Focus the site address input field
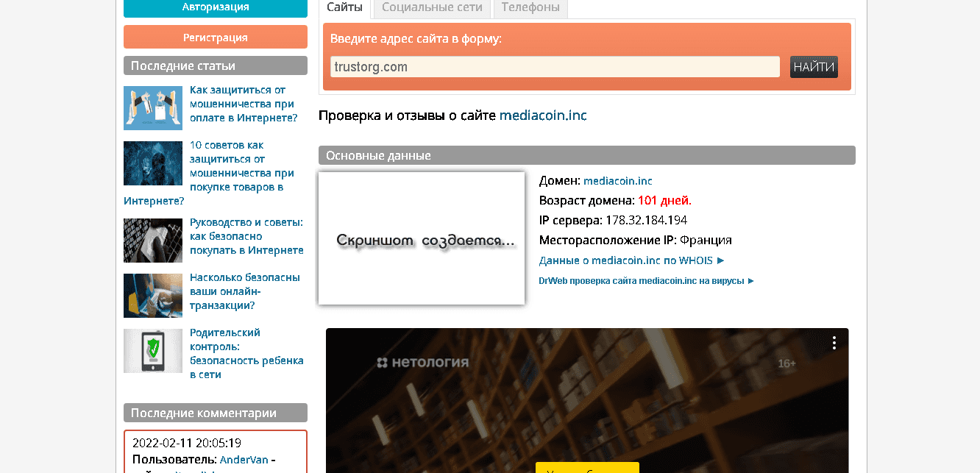Image resolution: width=980 pixels, height=473 pixels. pos(555,67)
